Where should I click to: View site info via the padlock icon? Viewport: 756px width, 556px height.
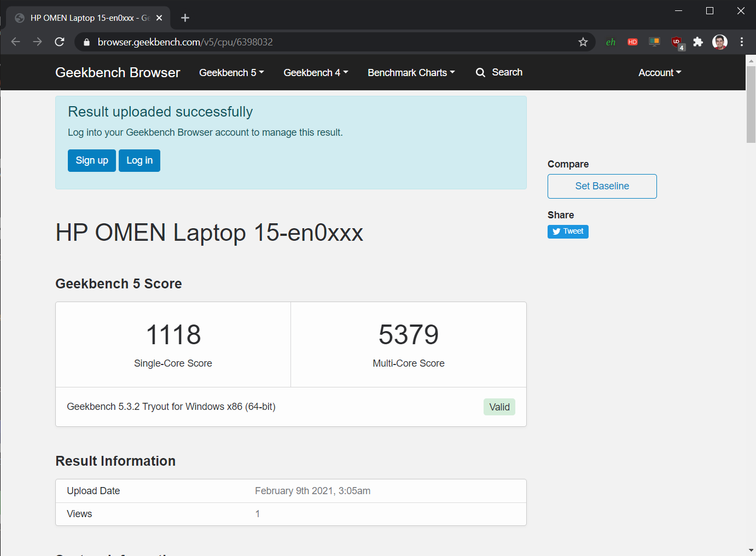86,42
